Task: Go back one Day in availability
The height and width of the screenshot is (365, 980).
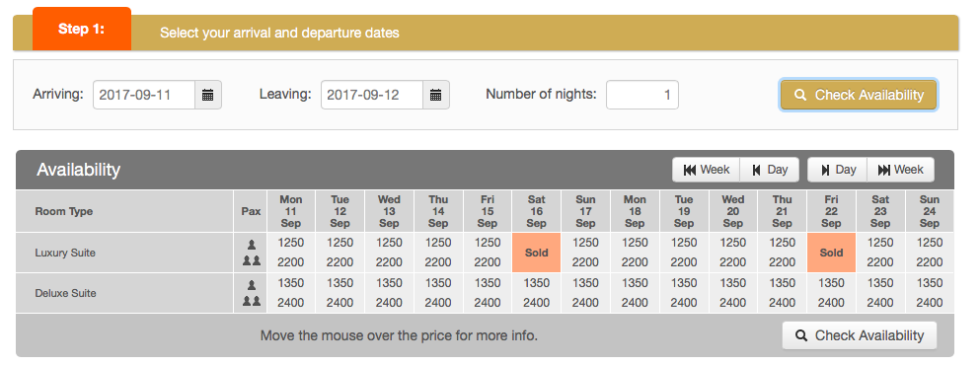Action: 770,170
